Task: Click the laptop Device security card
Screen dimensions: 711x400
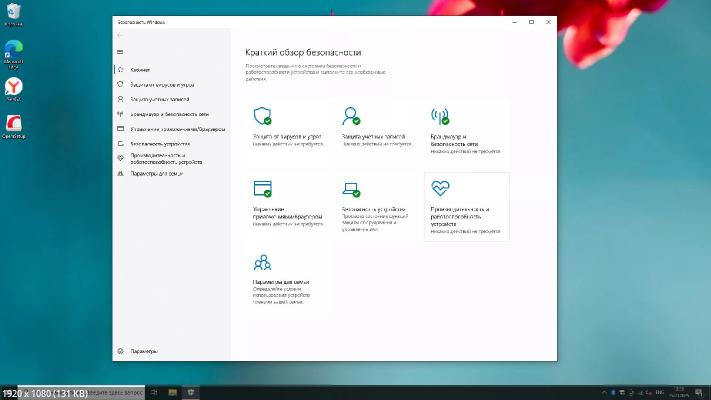Action: [x=377, y=207]
